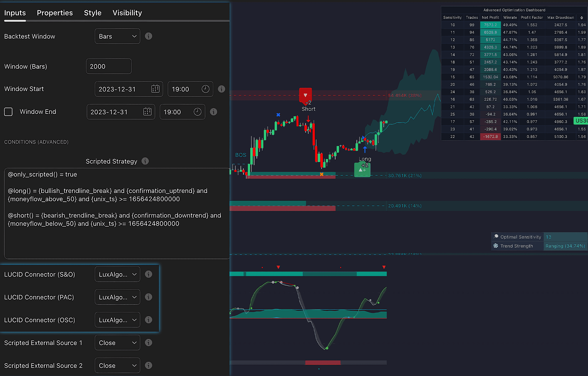The width and height of the screenshot is (588, 376).
Task: Show info for Scripted External Source 1
Action: (x=148, y=343)
